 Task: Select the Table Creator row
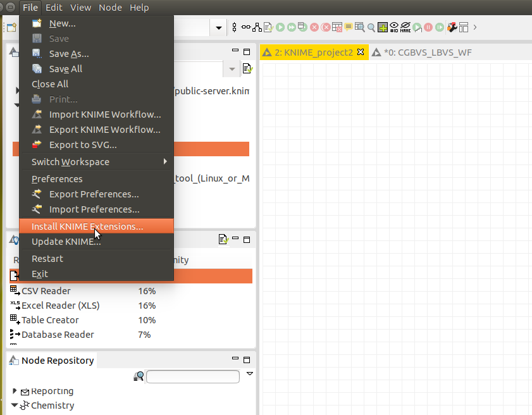tap(131, 320)
